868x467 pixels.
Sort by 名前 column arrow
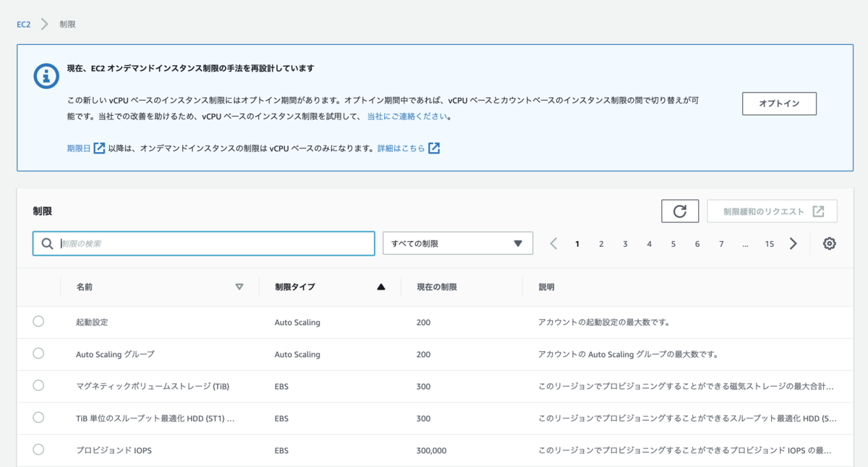pyautogui.click(x=239, y=287)
